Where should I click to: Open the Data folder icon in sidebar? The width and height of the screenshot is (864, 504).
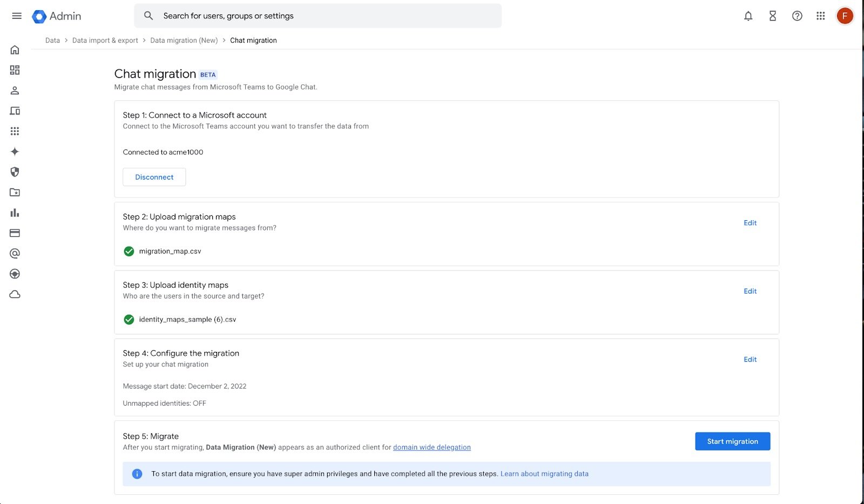point(15,192)
